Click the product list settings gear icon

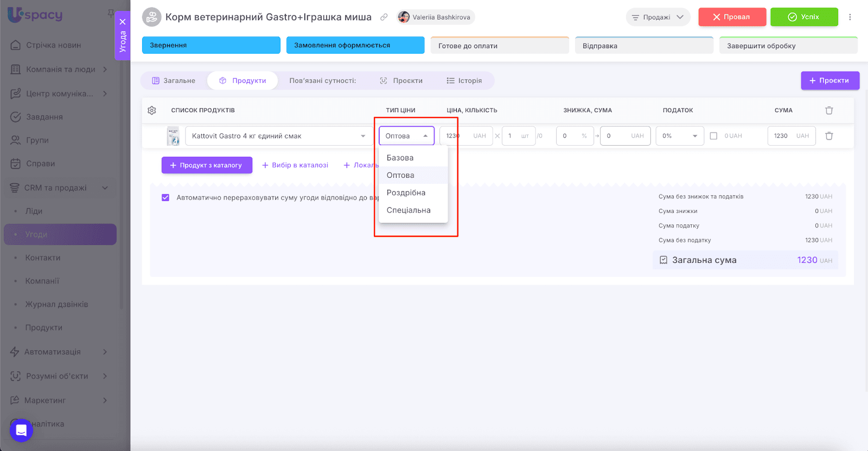tap(152, 111)
